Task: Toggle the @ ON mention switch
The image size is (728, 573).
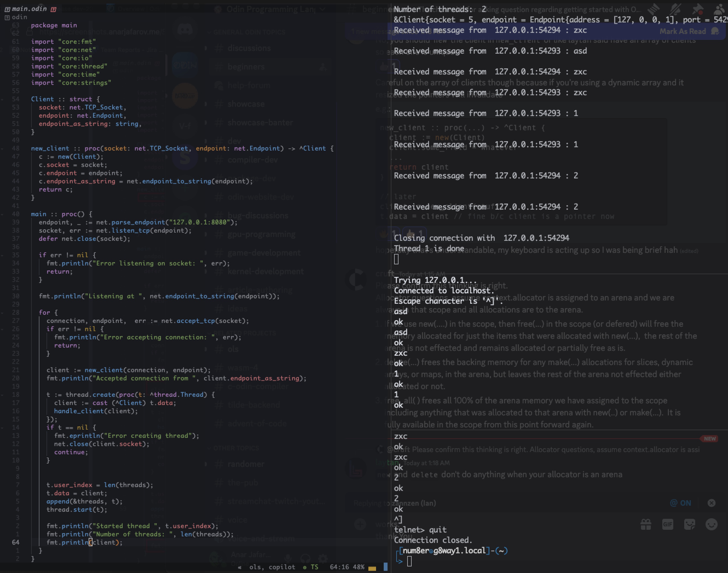Action: [x=680, y=503]
